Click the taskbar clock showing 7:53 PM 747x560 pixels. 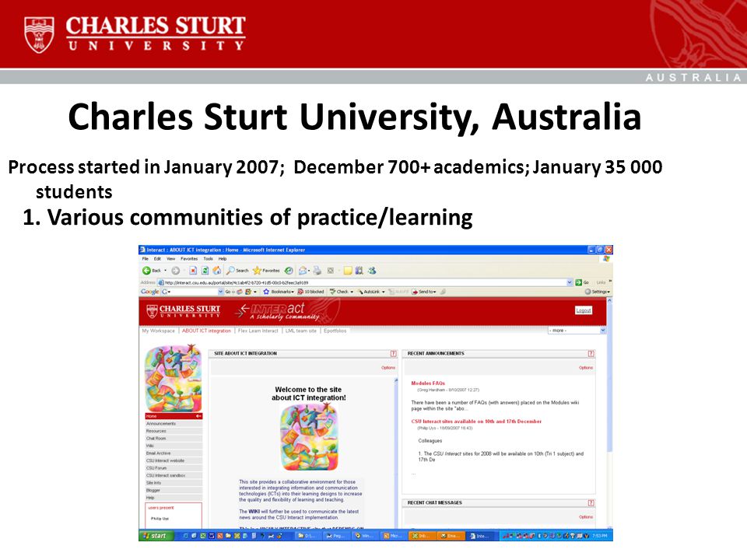click(599, 536)
